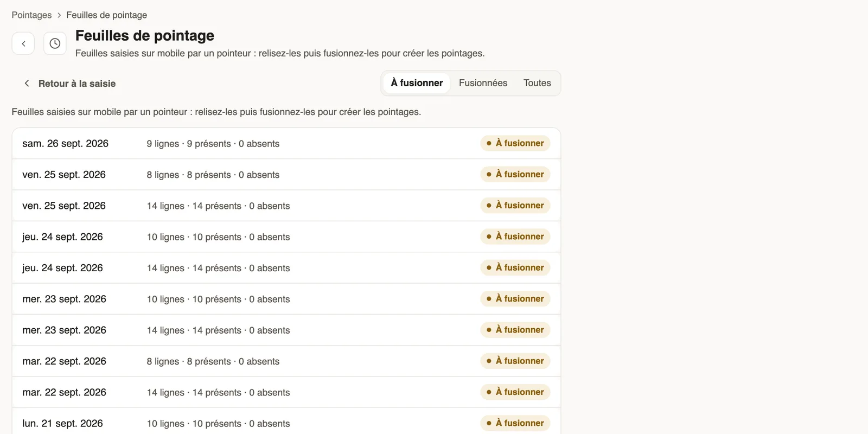Open the jeu. 24 sept. sheet with 10 lignes
The height and width of the screenshot is (434, 868).
pyautogui.click(x=286, y=237)
